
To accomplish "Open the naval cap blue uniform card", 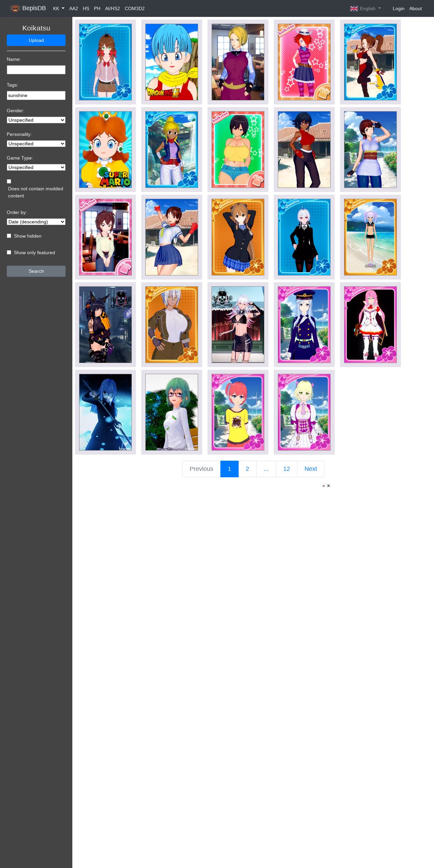I will click(x=304, y=324).
